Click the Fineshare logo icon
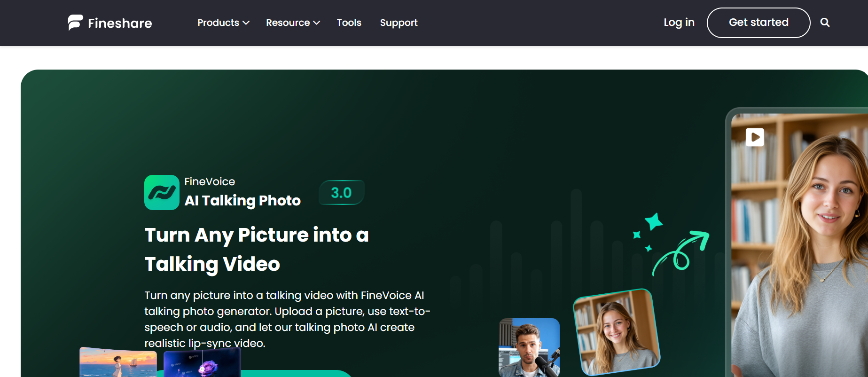 75,23
